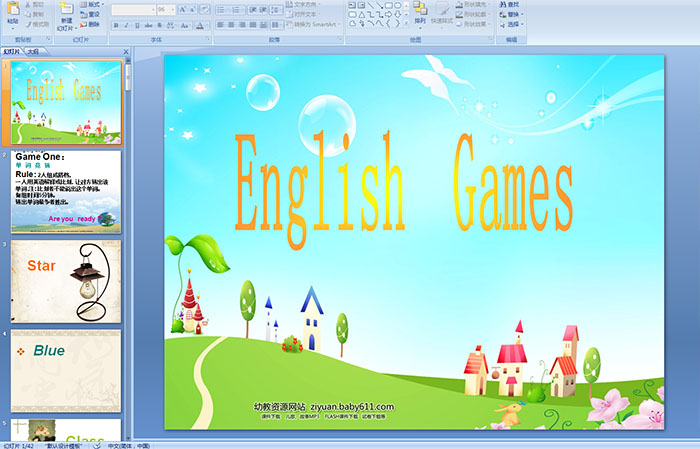The width and height of the screenshot is (700, 449).
Task: Click the Reset slide button
Action: click(90, 14)
